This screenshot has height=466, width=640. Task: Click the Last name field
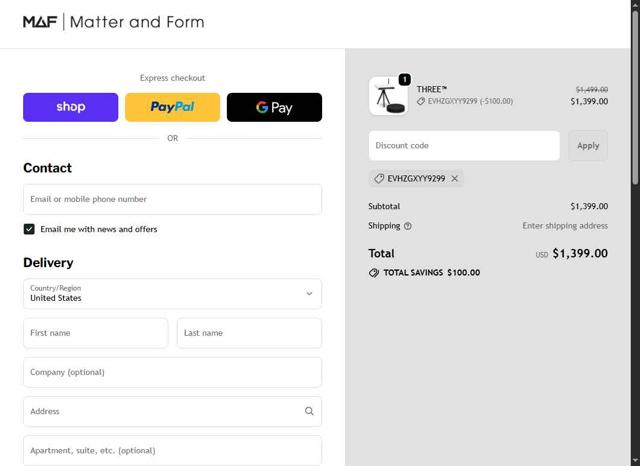(249, 333)
